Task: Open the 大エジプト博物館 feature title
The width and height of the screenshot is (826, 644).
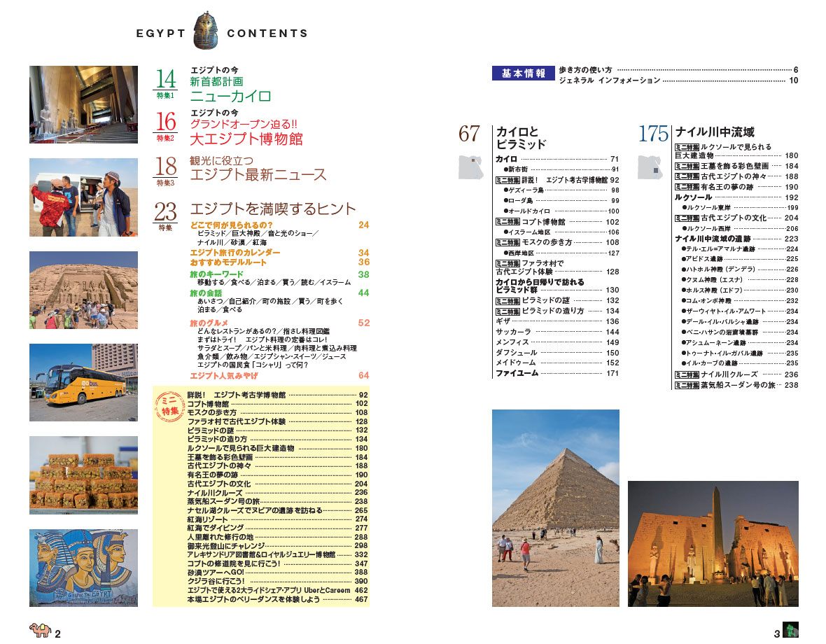Action: coord(246,139)
